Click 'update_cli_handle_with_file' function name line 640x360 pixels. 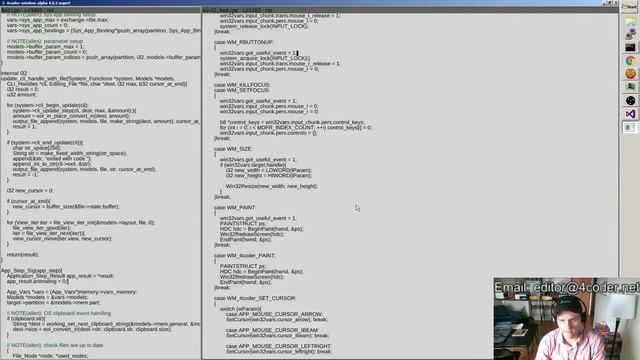pos(88,78)
